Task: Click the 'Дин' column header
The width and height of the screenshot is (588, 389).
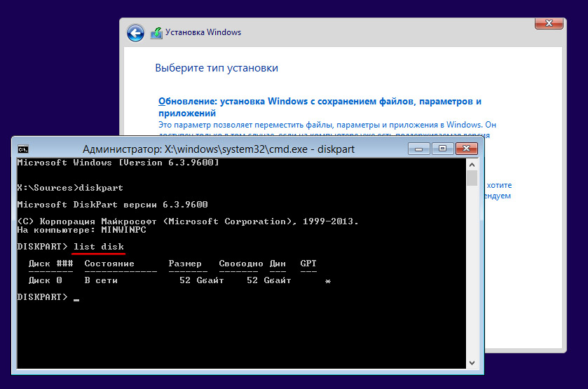Action: point(278,264)
